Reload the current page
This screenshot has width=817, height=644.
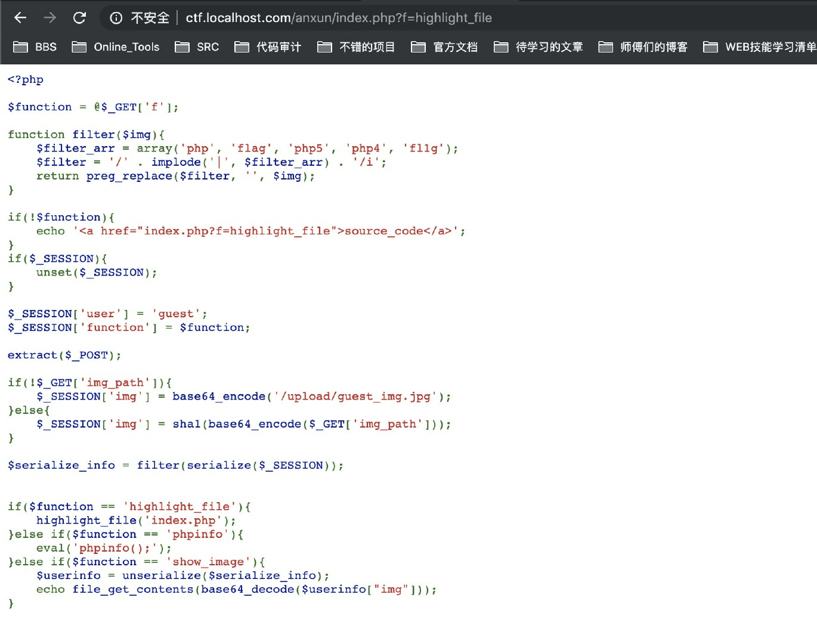[x=79, y=17]
